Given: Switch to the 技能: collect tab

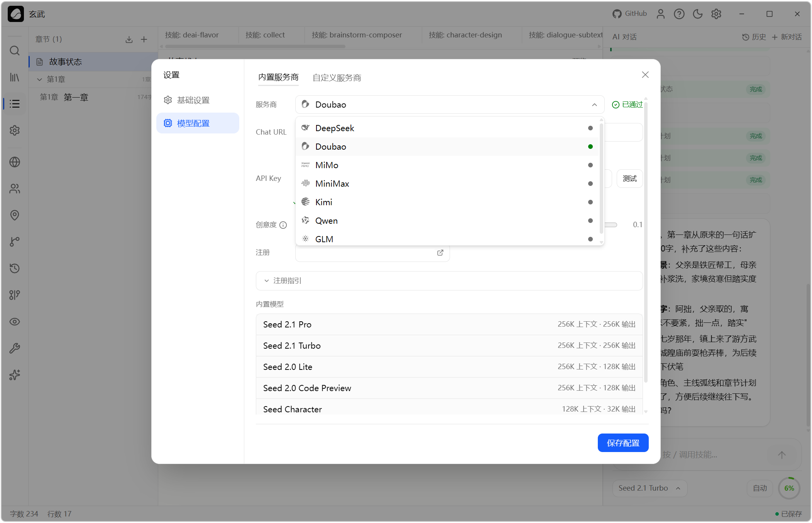Looking at the screenshot, I should click(265, 35).
